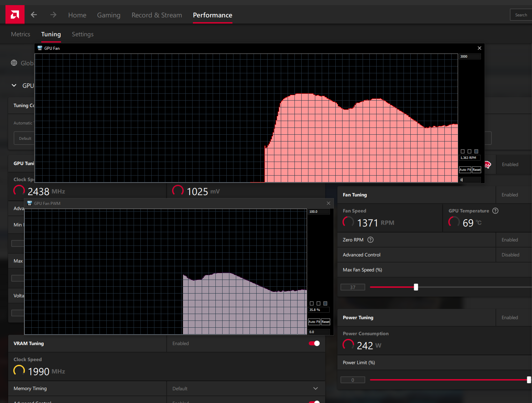Click the 35.8 % readout in GPU Fan PWM window
Viewport: 532px width, 403px height.
[319, 310]
